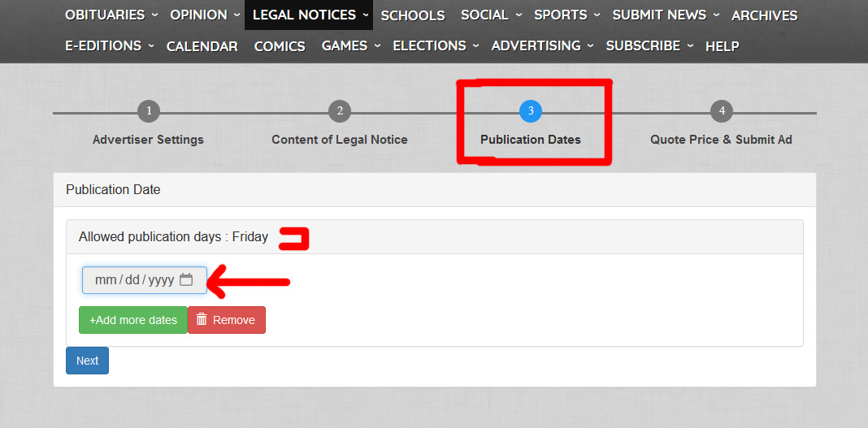
Task: Expand the Legal Notices menu
Action: (309, 15)
